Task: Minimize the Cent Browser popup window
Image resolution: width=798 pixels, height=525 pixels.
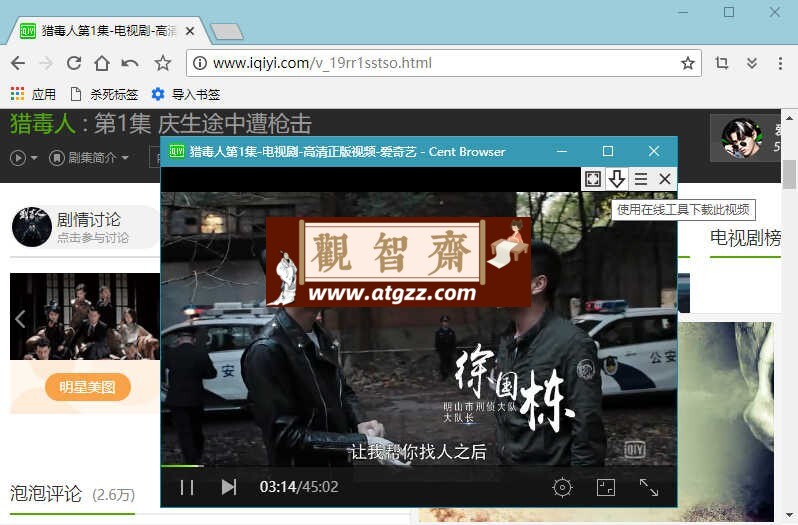Action: (562, 152)
